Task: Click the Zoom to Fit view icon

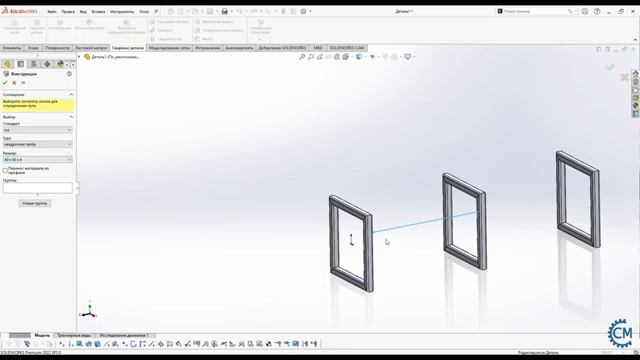Action: [x=302, y=57]
